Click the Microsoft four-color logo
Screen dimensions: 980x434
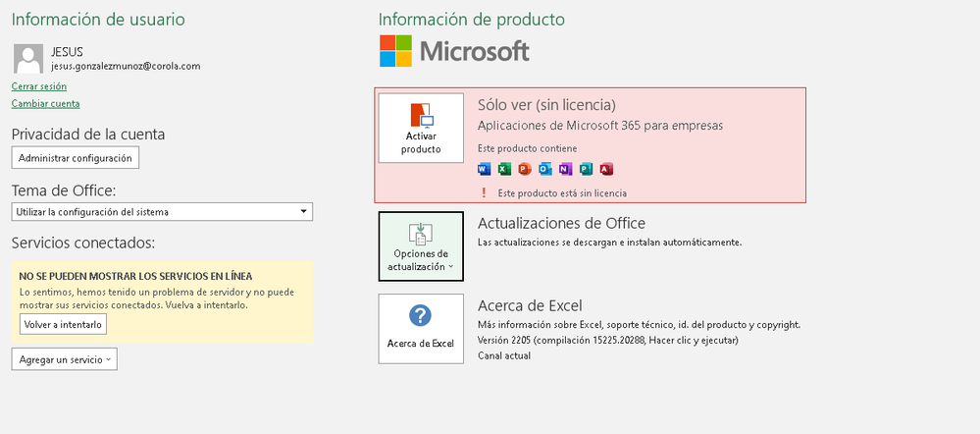pos(395,51)
